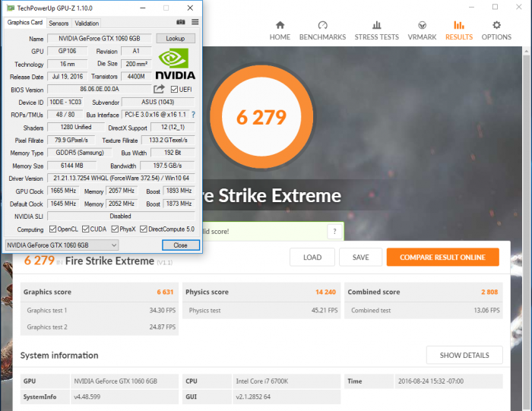
Task: Click the VRMARK menu label
Action: (x=422, y=37)
